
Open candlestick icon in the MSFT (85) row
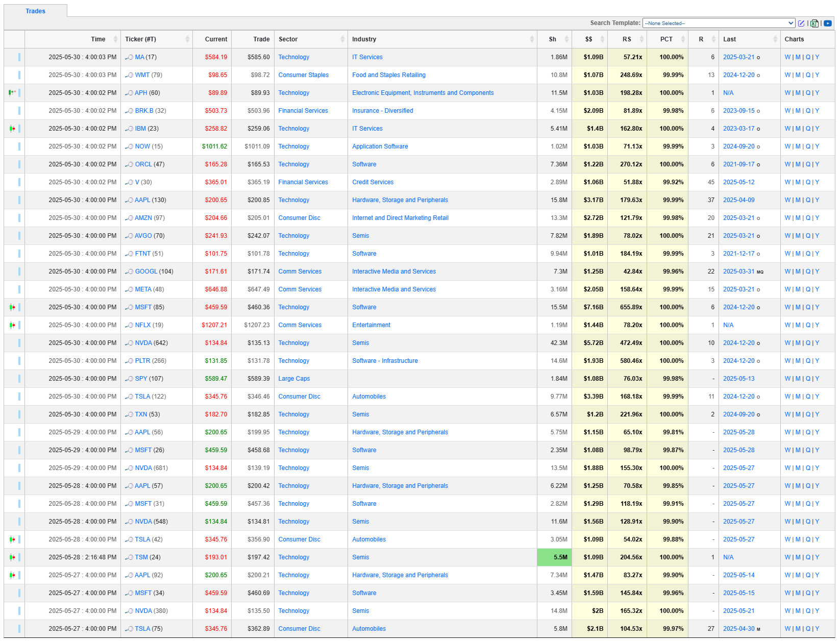click(x=12, y=307)
